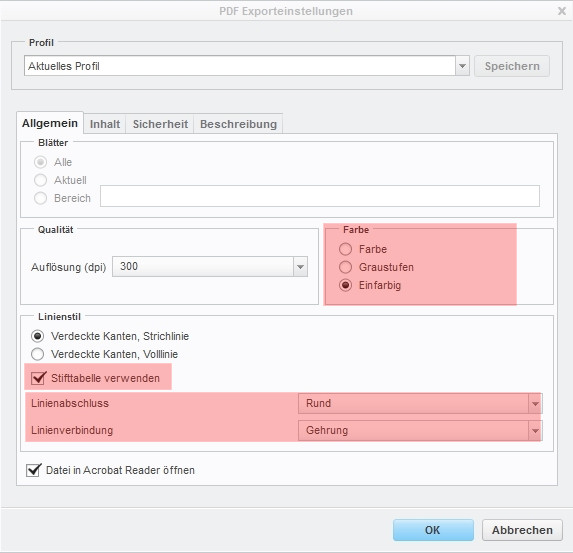Screen dimensions: 573x553
Task: Open the Beschreibung tab
Action: [x=238, y=124]
